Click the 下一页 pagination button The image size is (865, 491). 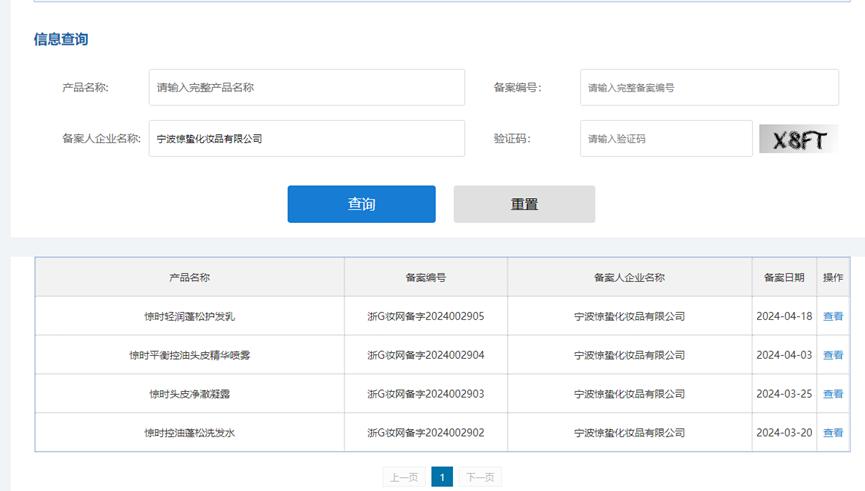point(480,477)
